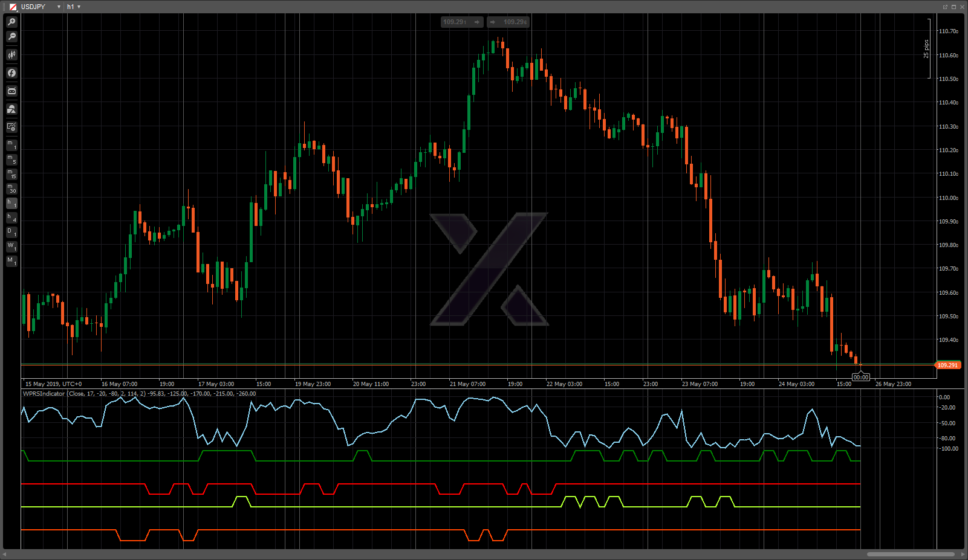Click the sell button at 109.291
Viewport: 968px width, 560px height.
click(x=462, y=22)
